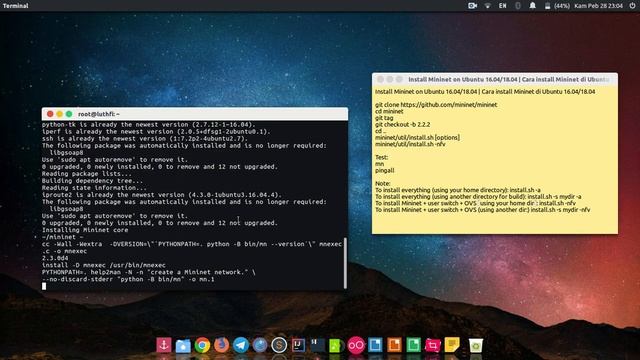Click the 'install.sh -a' home directory line
The height and width of the screenshot is (360, 640).
(458, 190)
